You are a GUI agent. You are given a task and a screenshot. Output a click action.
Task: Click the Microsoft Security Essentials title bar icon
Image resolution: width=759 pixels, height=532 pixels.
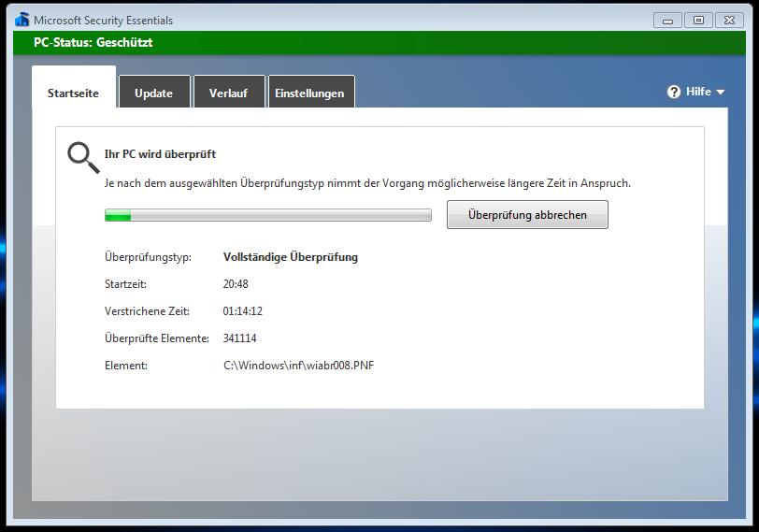pos(22,20)
